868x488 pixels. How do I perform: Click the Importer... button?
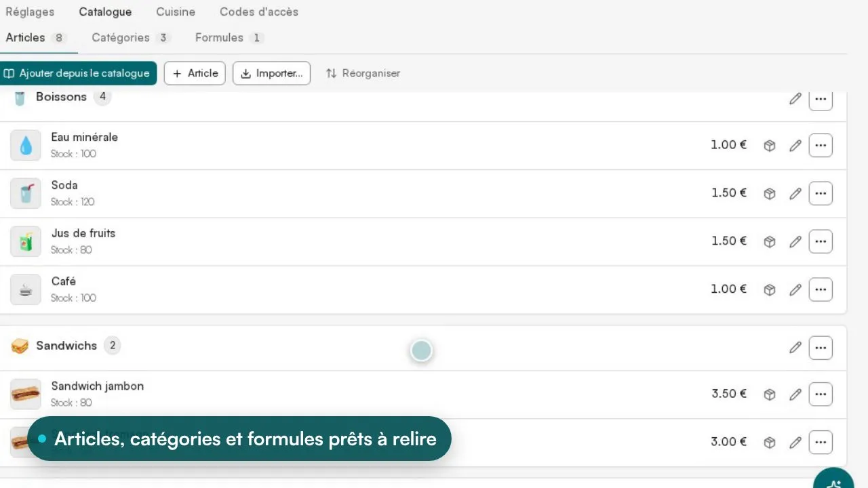point(271,73)
